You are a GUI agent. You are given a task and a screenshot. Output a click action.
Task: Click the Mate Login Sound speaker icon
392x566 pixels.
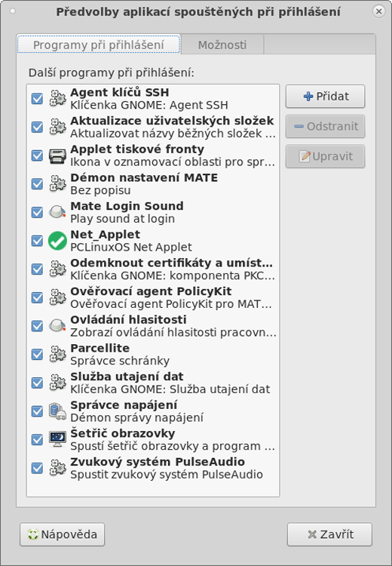57,212
